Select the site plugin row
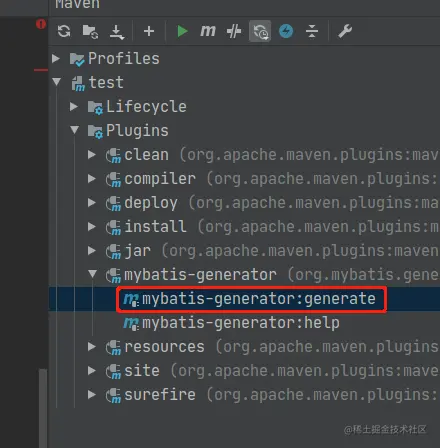The width and height of the screenshot is (440, 448). 244,371
